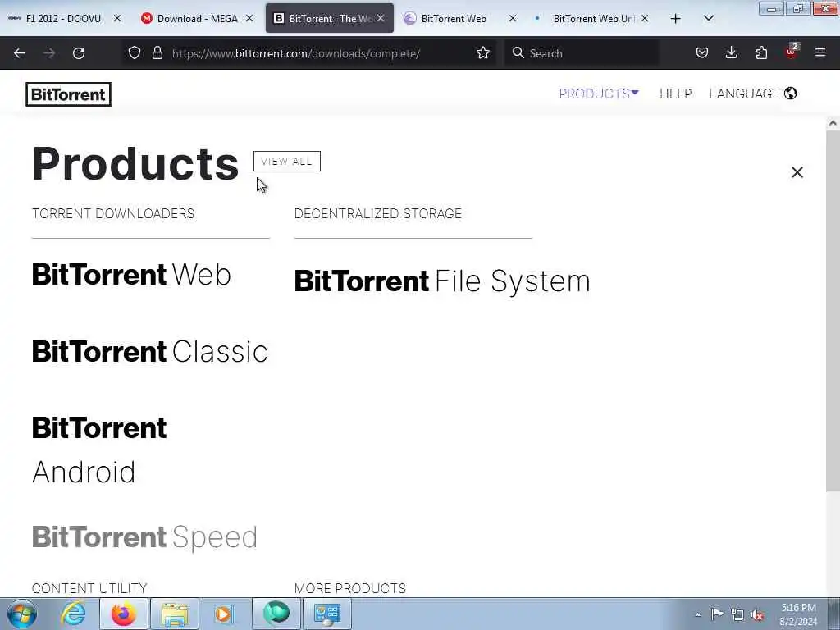The width and height of the screenshot is (840, 630).
Task: Click the Action Center flag icon
Action: tap(717, 614)
